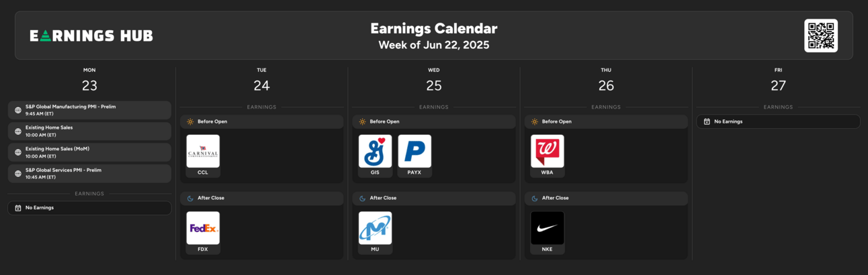Select Thursday's Before Open section header
This screenshot has height=275, width=868.
pyautogui.click(x=606, y=121)
